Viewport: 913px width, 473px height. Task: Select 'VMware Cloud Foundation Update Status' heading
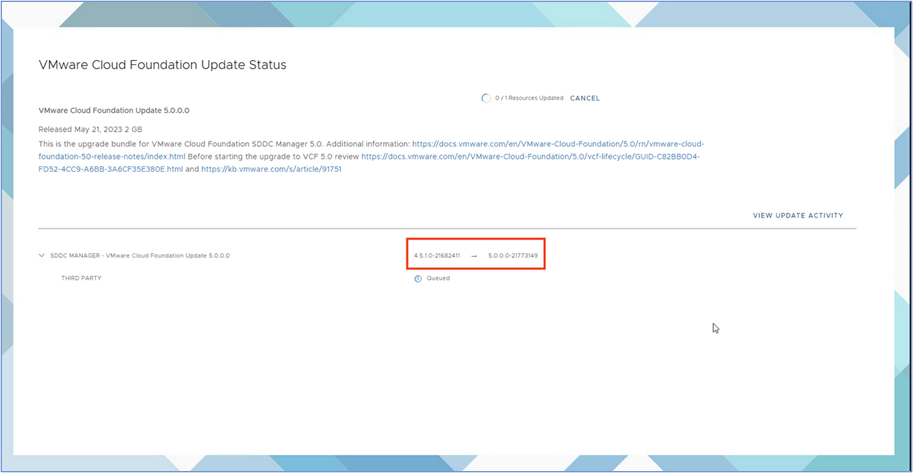(x=162, y=65)
